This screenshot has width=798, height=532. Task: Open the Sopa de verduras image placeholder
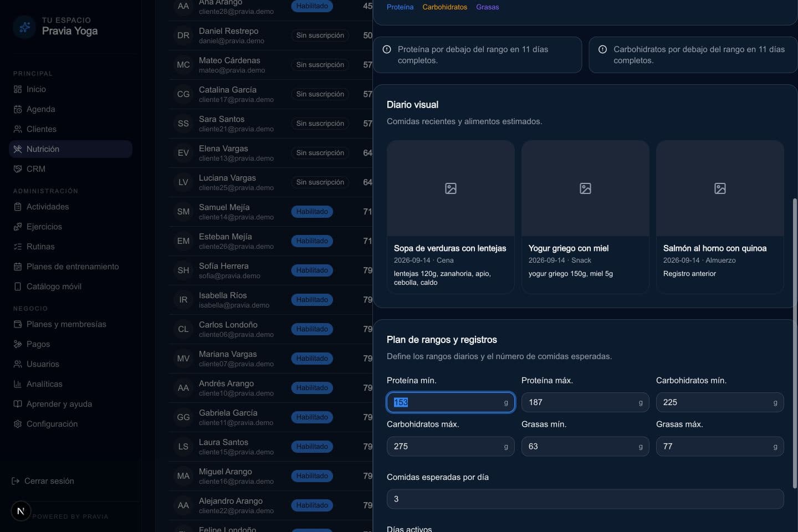tap(451, 188)
